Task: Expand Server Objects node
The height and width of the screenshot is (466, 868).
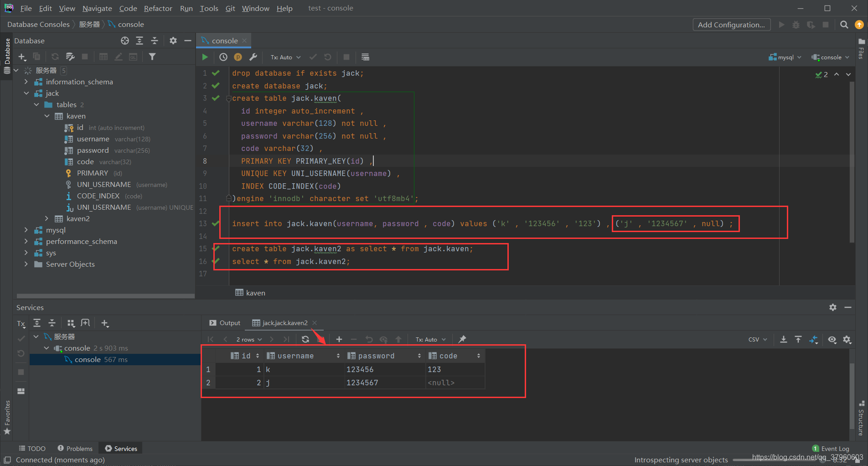Action: (x=26, y=264)
